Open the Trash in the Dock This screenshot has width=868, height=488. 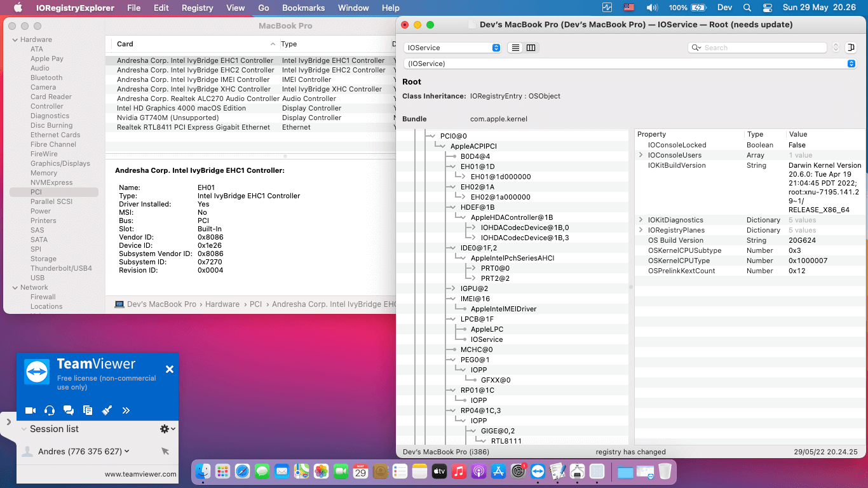[665, 471]
